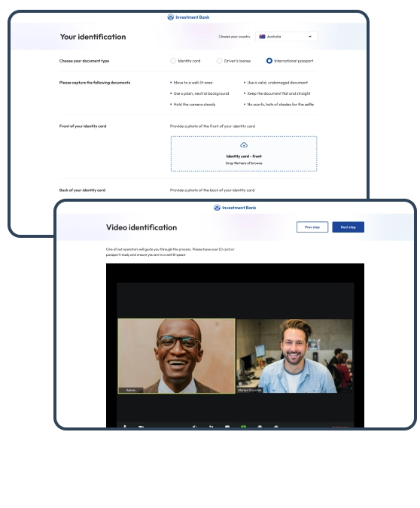Continue with the Next step button
Image resolution: width=420 pixels, height=508 pixels.
(348, 227)
